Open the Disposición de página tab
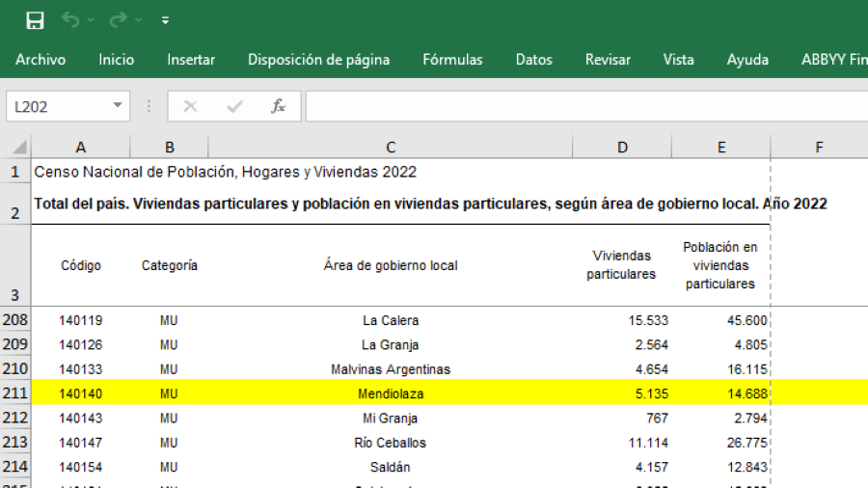This screenshot has height=488, width=868. pos(318,60)
